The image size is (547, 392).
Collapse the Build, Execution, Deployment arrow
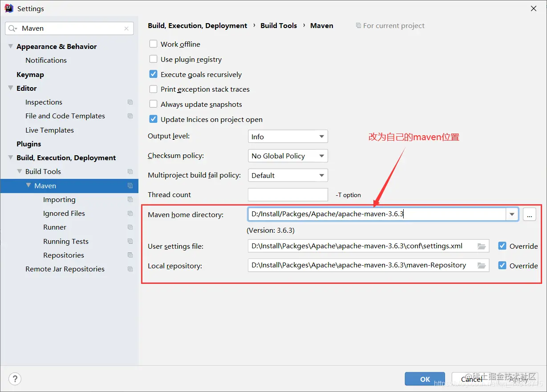[x=11, y=158]
